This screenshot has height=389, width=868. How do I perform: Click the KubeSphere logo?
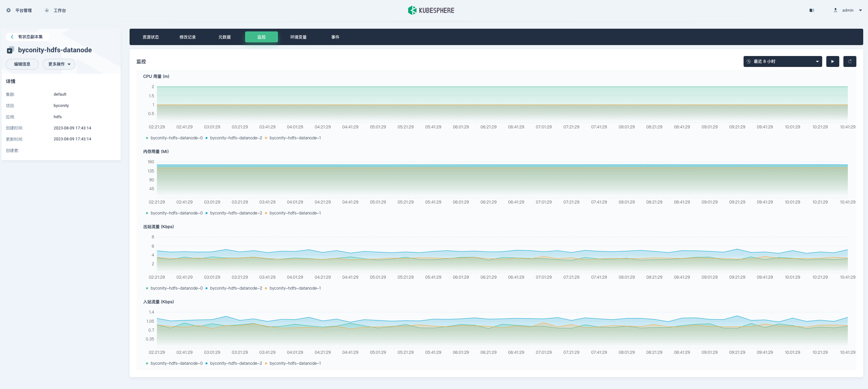tap(431, 10)
